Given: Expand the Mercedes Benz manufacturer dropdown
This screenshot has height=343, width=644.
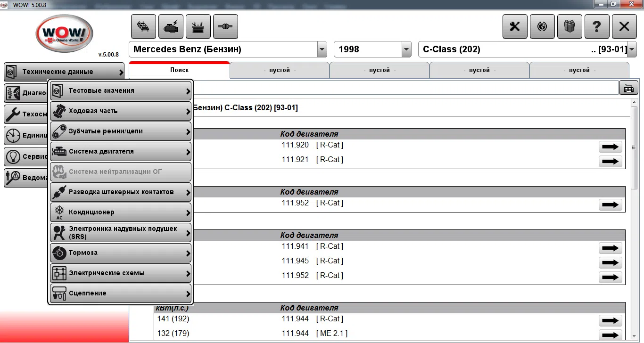Looking at the screenshot, I should [322, 49].
